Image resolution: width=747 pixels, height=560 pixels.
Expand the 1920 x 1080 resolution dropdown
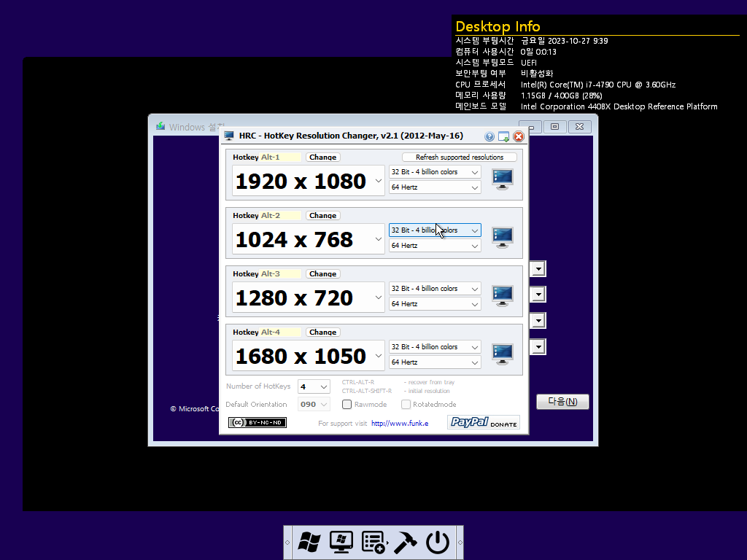coord(379,181)
